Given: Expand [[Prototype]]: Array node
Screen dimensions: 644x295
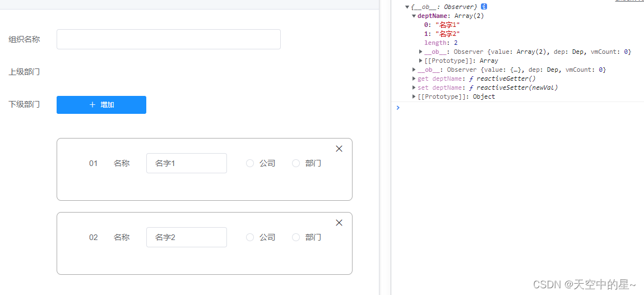Looking at the screenshot, I should [421, 61].
